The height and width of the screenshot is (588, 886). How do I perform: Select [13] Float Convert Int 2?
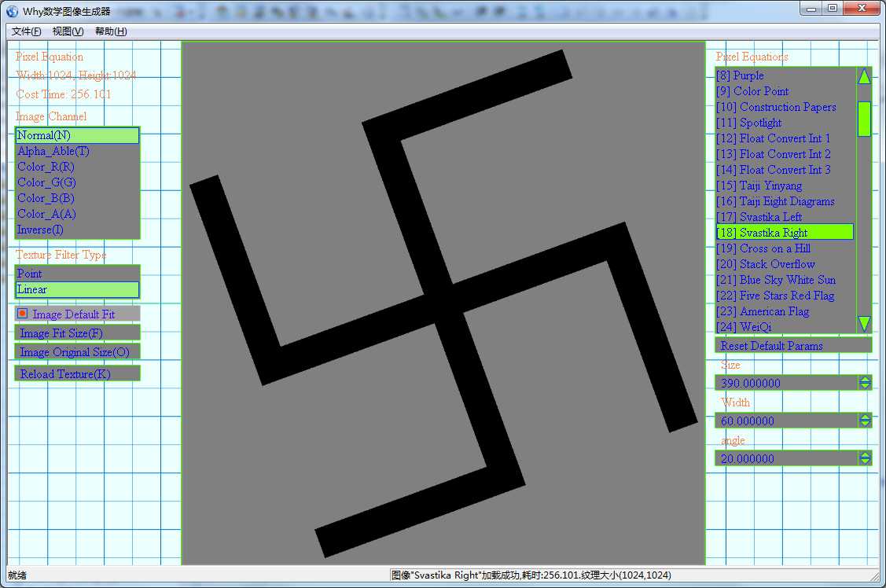pyautogui.click(x=785, y=154)
